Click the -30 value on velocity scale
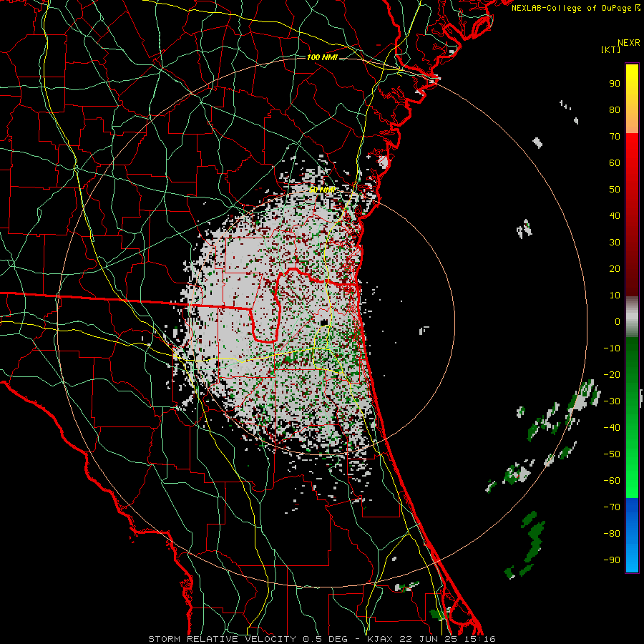This screenshot has height=644, width=644. pyautogui.click(x=612, y=401)
